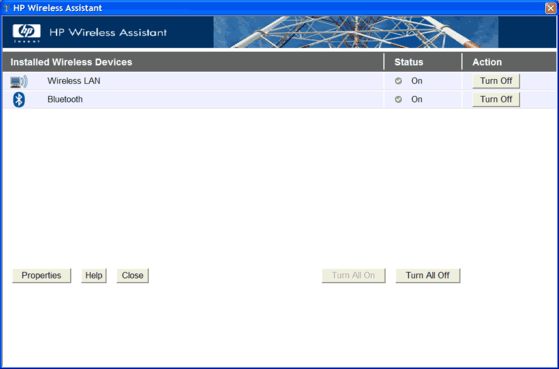Screen dimensions: 559x369
Task: Click the Close button at bottom
Action: pos(133,276)
